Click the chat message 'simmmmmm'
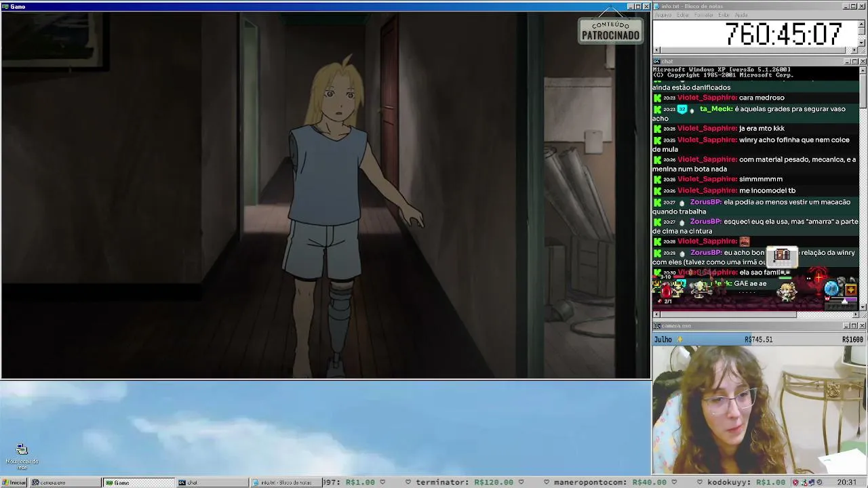Image resolution: width=868 pixels, height=488 pixels. coord(761,179)
